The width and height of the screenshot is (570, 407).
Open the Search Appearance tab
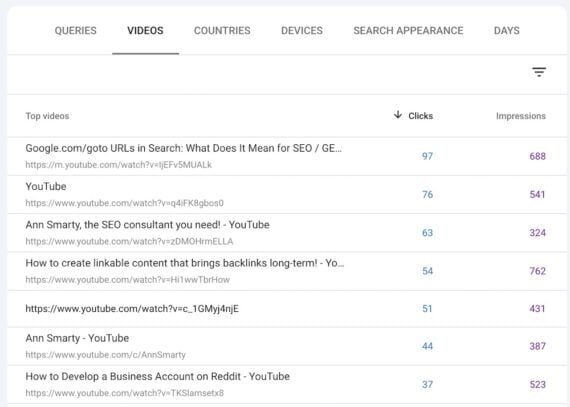coord(408,31)
